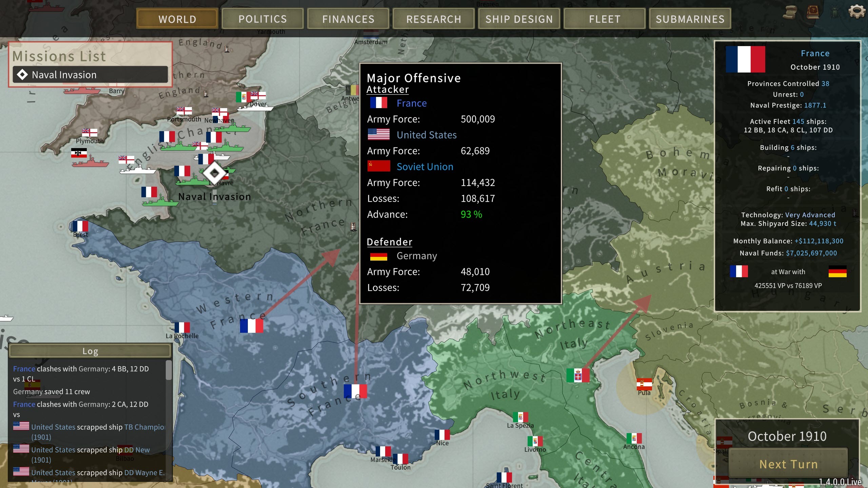Click the German fleet flag near Plymouth
This screenshot has height=488, width=868.
coord(79,153)
